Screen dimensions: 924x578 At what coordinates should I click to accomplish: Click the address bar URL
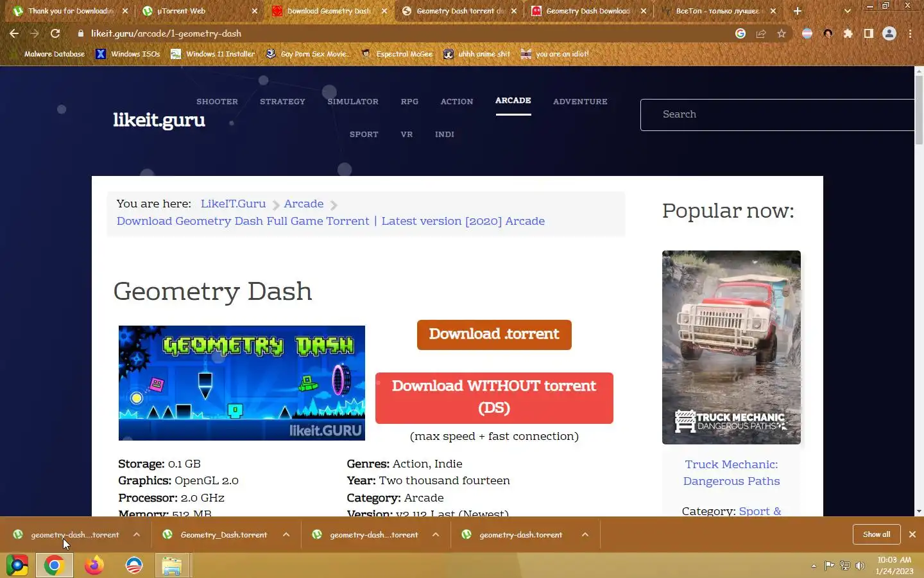(x=166, y=33)
